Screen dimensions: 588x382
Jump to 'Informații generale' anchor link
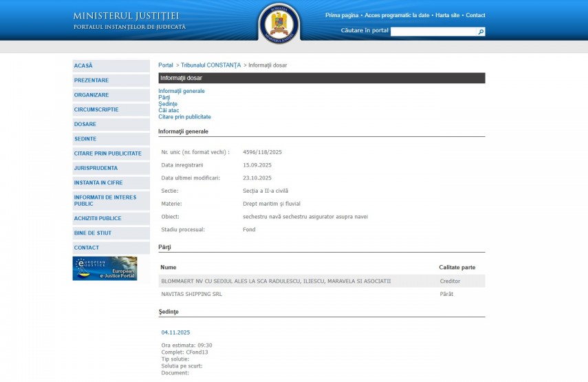tap(182, 91)
